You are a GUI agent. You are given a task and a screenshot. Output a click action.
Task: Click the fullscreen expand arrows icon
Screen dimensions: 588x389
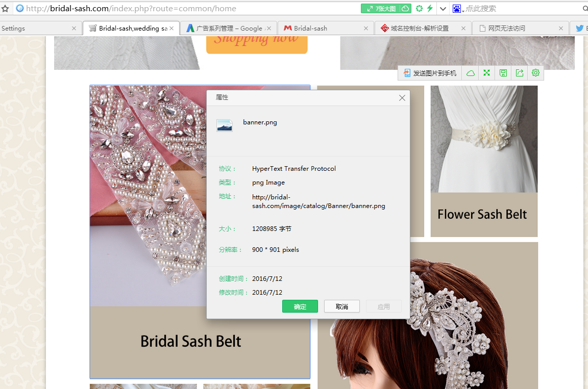[x=487, y=73]
